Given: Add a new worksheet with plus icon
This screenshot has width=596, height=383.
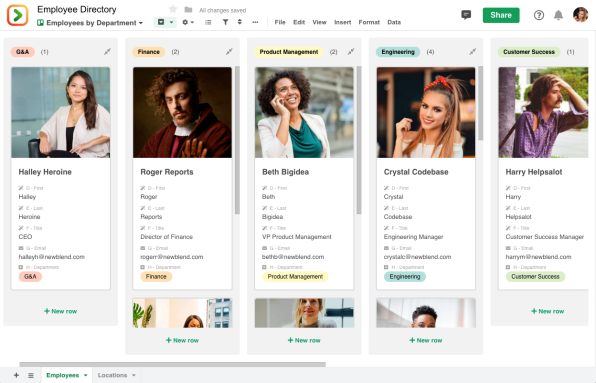Looking at the screenshot, I should coord(16,375).
